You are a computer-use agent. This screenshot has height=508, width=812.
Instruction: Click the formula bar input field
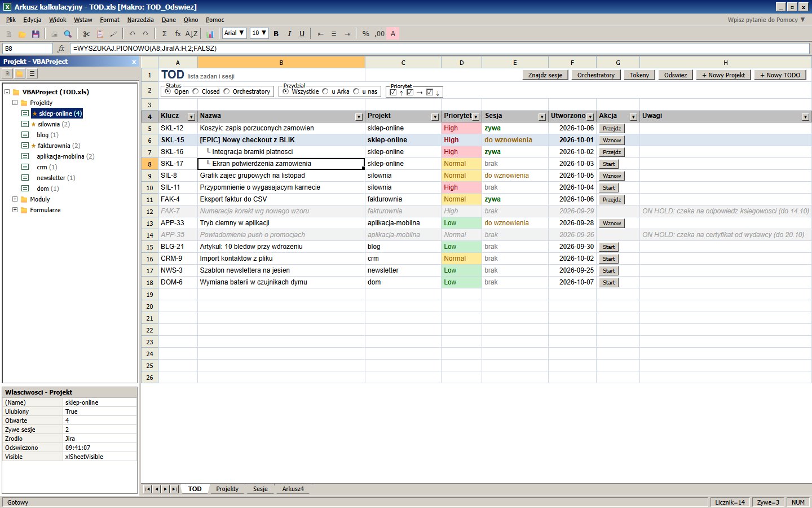point(440,49)
